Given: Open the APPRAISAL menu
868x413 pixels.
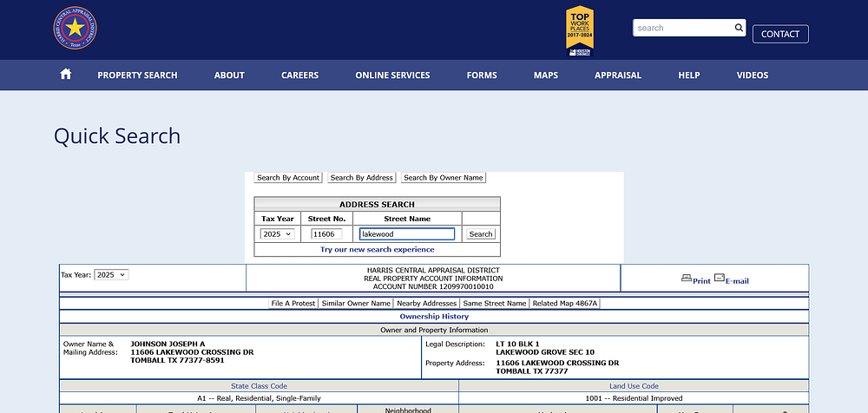Looking at the screenshot, I should click(618, 75).
